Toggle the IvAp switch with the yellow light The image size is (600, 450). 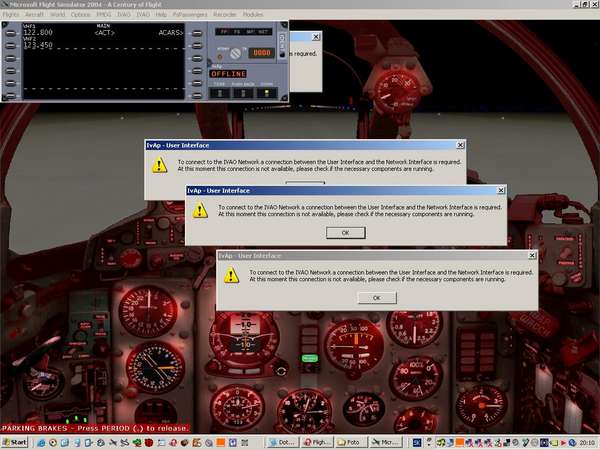pos(267,93)
